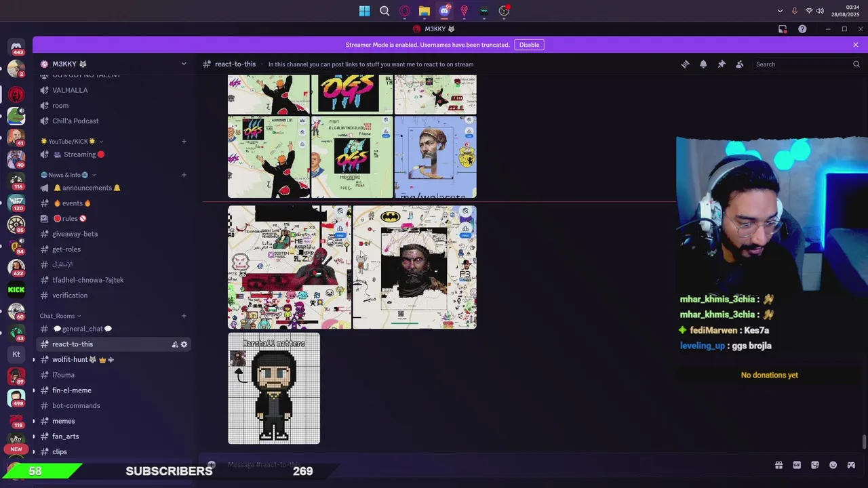Expand threads under memes channel
The width and height of the screenshot is (868, 488).
tap(34, 421)
